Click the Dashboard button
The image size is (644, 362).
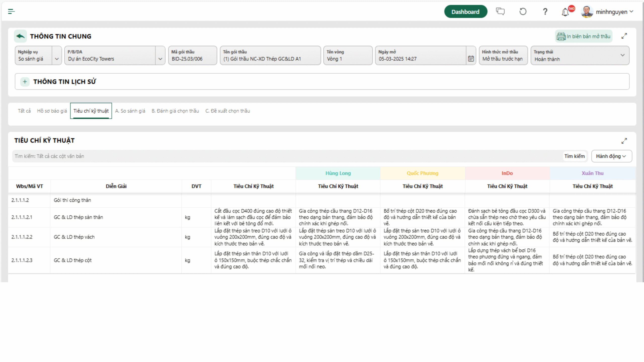coord(465,12)
